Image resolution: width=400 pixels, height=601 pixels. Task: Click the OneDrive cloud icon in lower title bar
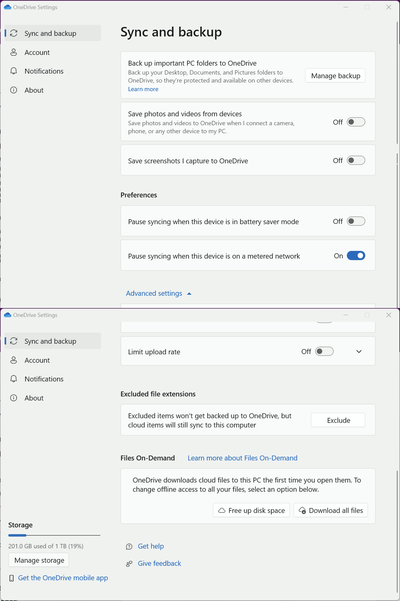7,315
